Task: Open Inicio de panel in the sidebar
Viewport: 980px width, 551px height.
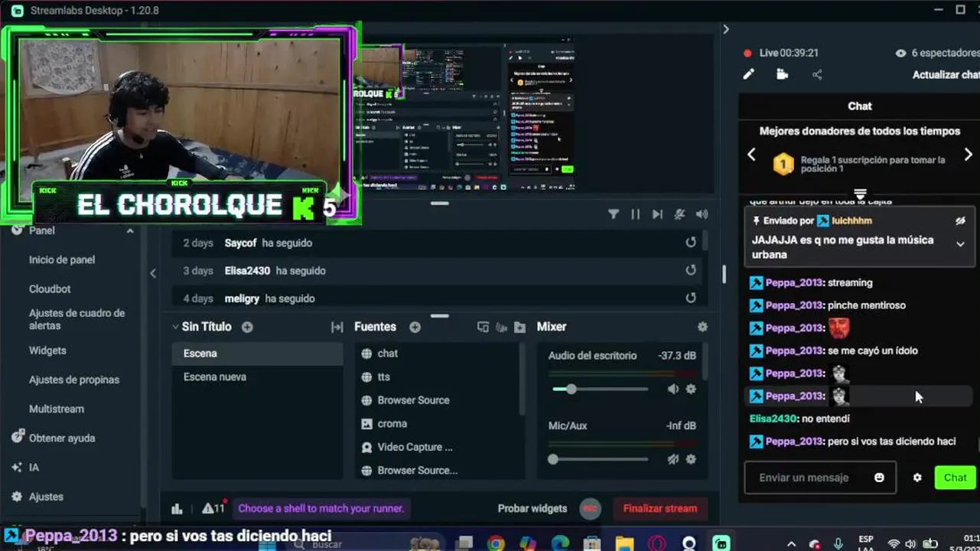Action: tap(62, 259)
